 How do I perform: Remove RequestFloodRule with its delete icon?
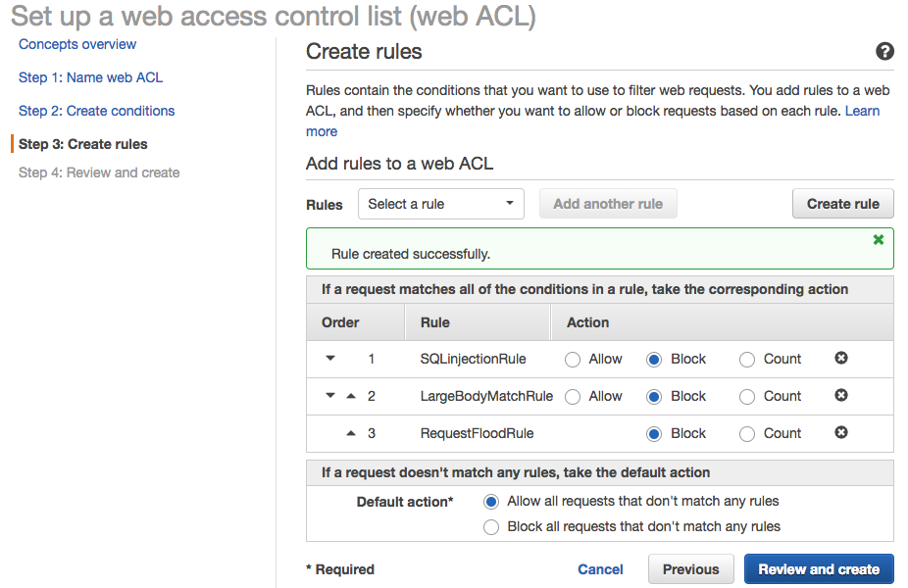coord(841,433)
